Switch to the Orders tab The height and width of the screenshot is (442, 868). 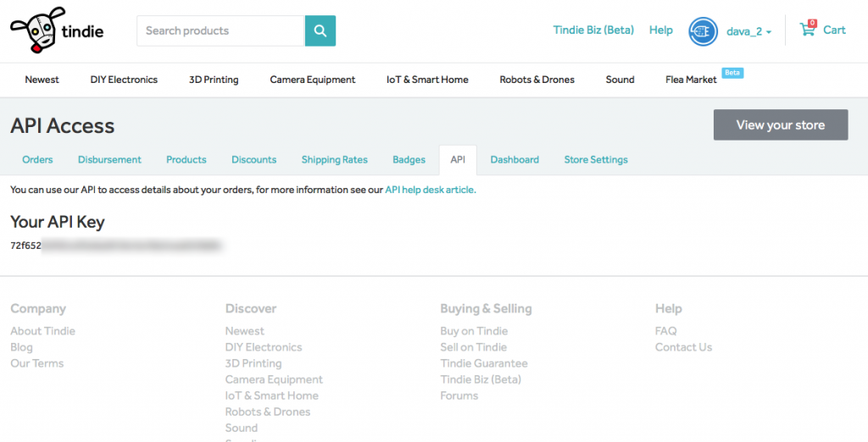point(37,159)
